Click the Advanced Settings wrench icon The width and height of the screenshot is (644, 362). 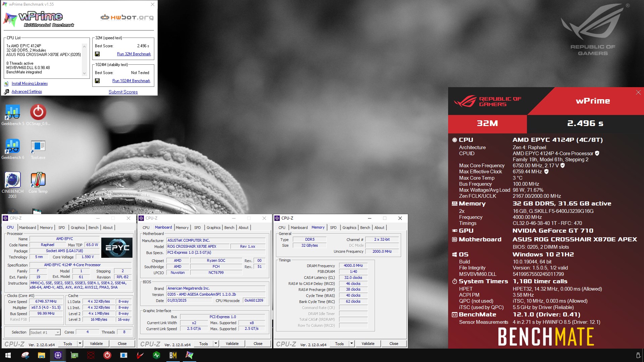6,92
